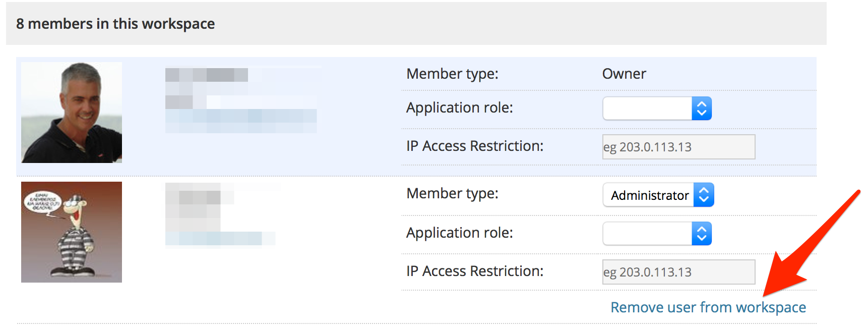Click the "8 members in this workspace" header

(115, 24)
